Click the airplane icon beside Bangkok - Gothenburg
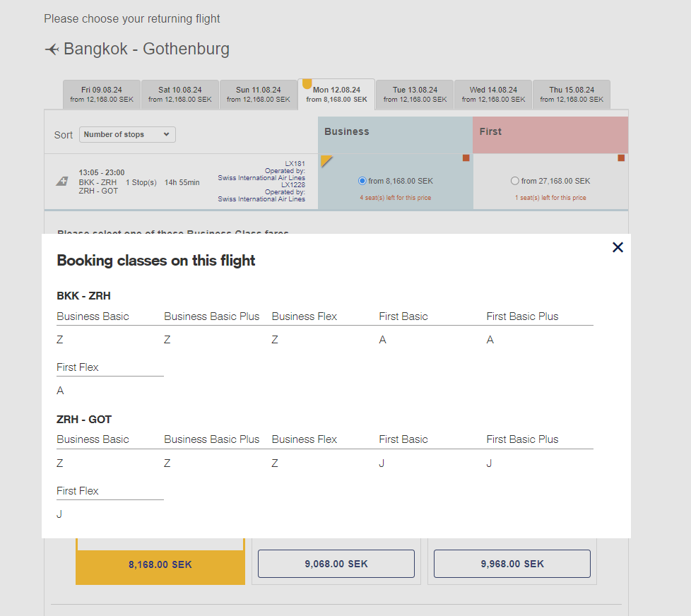Viewport: 691px width, 616px height. coord(52,49)
